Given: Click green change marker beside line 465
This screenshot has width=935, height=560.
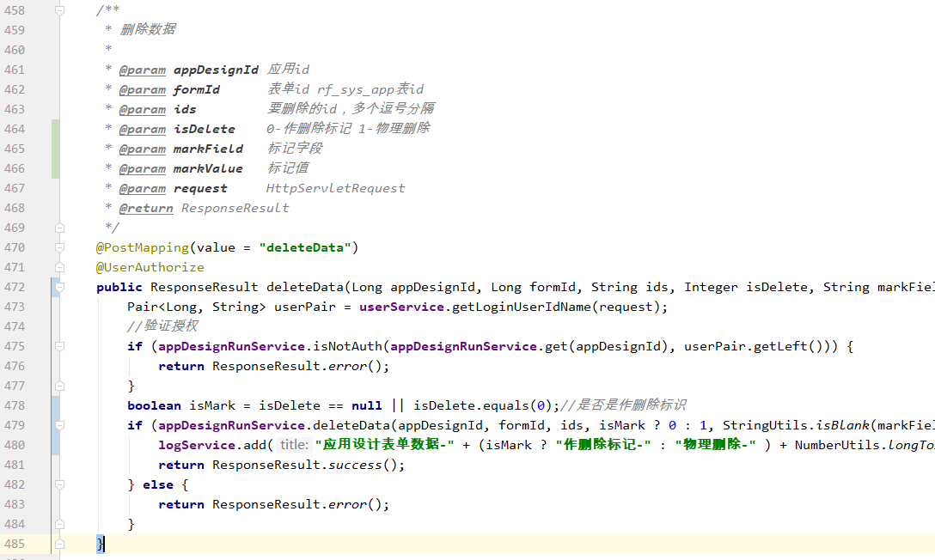Looking at the screenshot, I should point(56,149).
